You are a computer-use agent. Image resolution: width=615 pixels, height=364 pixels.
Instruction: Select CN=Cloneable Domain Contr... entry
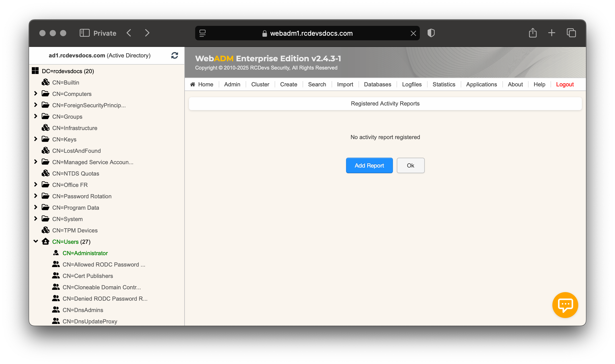tap(102, 287)
